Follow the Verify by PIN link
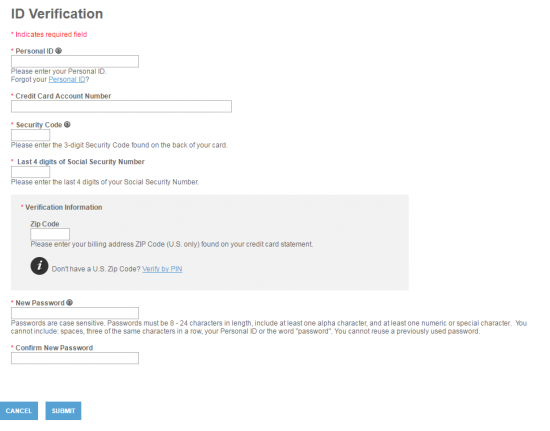The height and width of the screenshot is (431, 550). 162,269
